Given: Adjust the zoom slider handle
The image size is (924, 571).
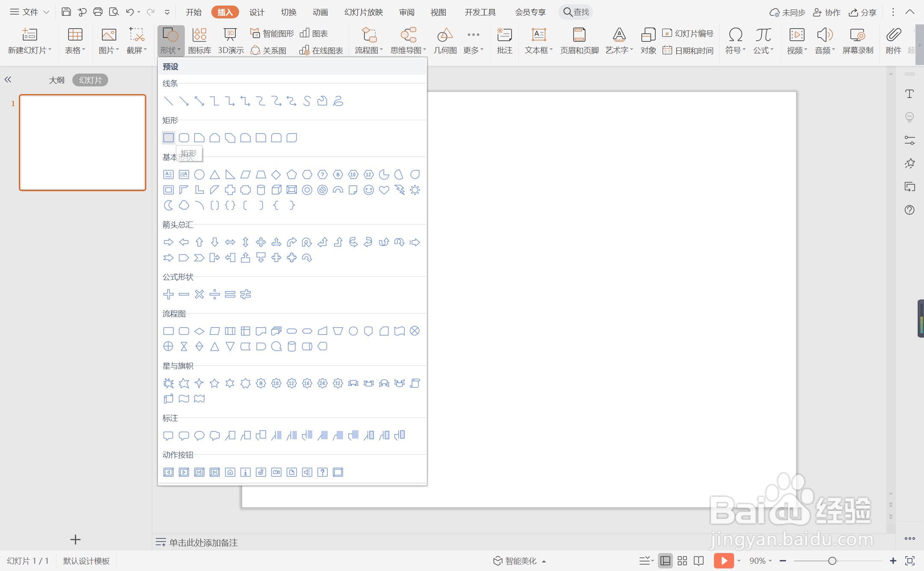Looking at the screenshot, I should click(x=832, y=561).
